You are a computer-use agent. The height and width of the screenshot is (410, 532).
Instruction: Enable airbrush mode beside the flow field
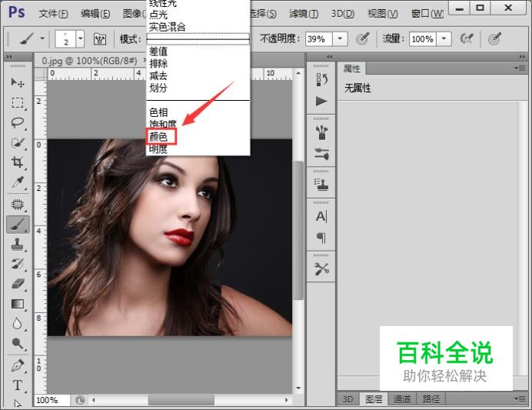(466, 38)
